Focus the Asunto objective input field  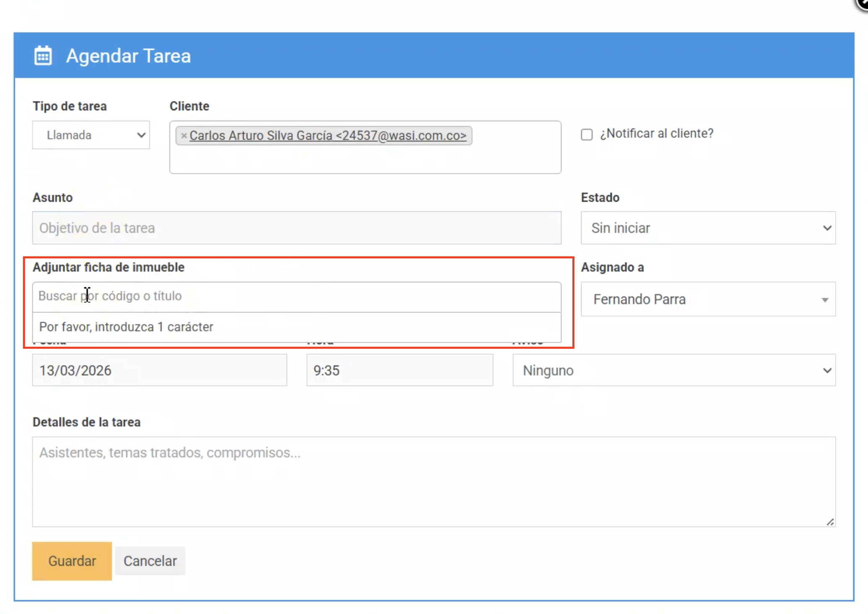296,228
